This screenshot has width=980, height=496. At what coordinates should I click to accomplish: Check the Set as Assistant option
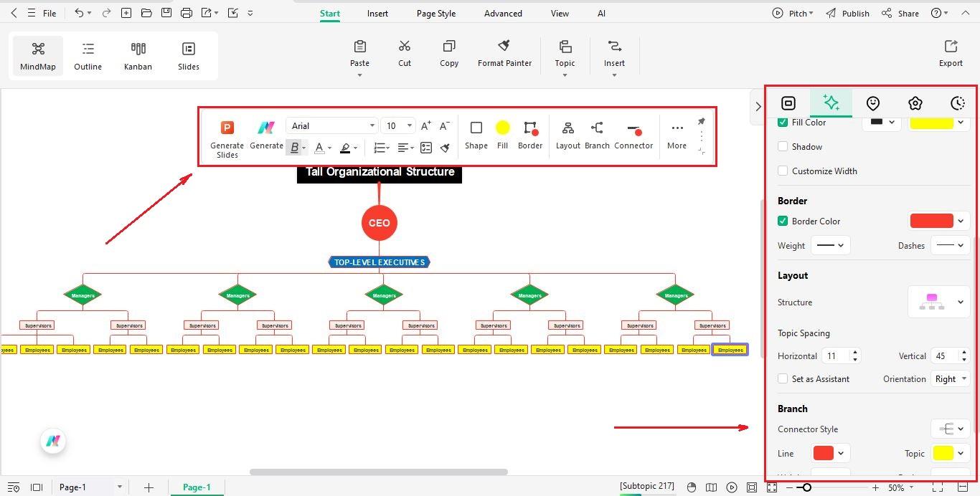[783, 378]
